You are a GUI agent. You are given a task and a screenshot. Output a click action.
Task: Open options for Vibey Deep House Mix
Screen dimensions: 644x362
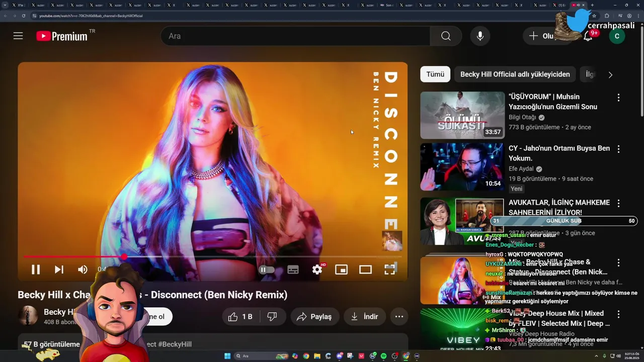point(618,314)
